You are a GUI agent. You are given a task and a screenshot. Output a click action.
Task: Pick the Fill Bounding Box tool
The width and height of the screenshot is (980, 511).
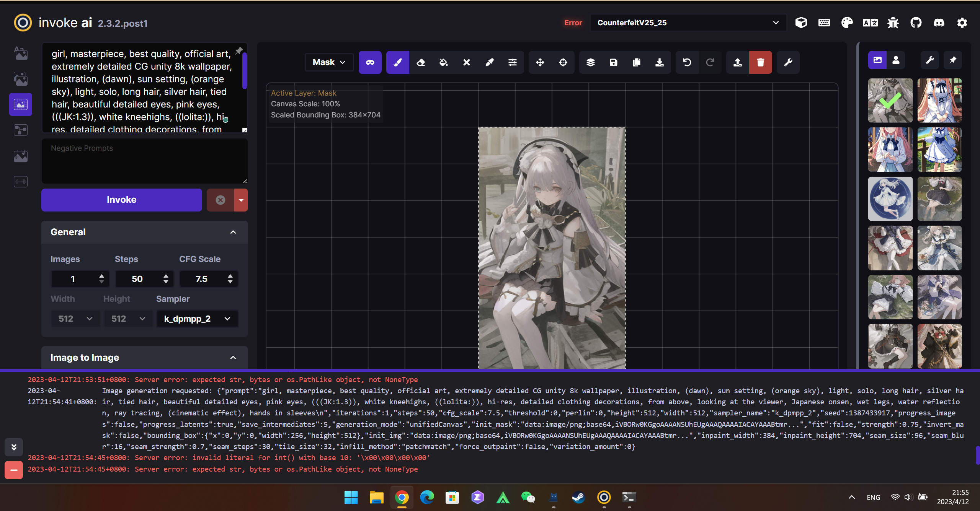point(443,62)
